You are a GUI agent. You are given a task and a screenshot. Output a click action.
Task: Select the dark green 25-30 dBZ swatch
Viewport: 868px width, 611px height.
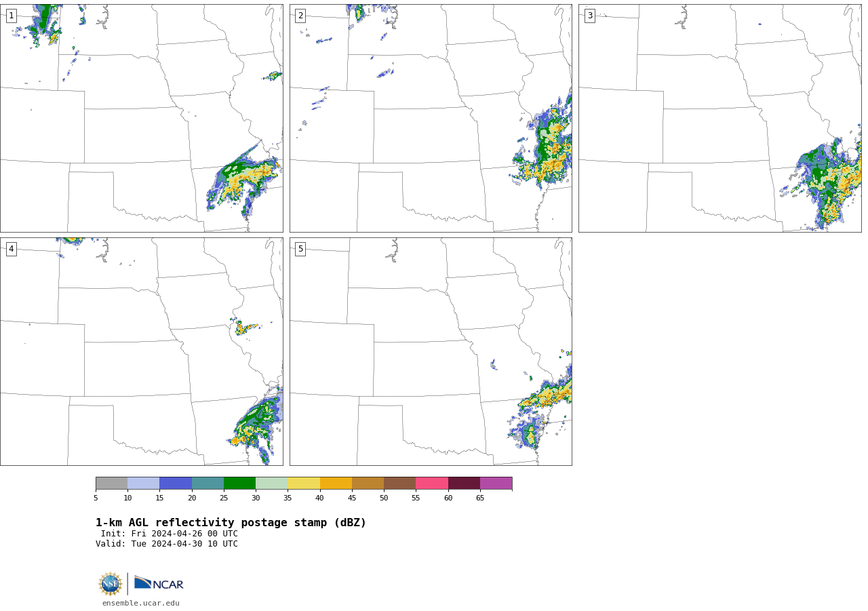tap(239, 484)
